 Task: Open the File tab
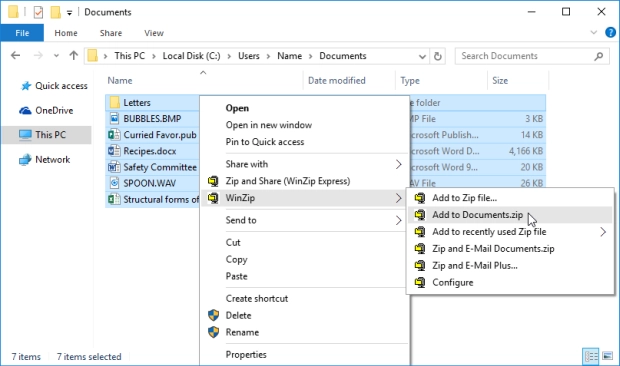point(22,33)
